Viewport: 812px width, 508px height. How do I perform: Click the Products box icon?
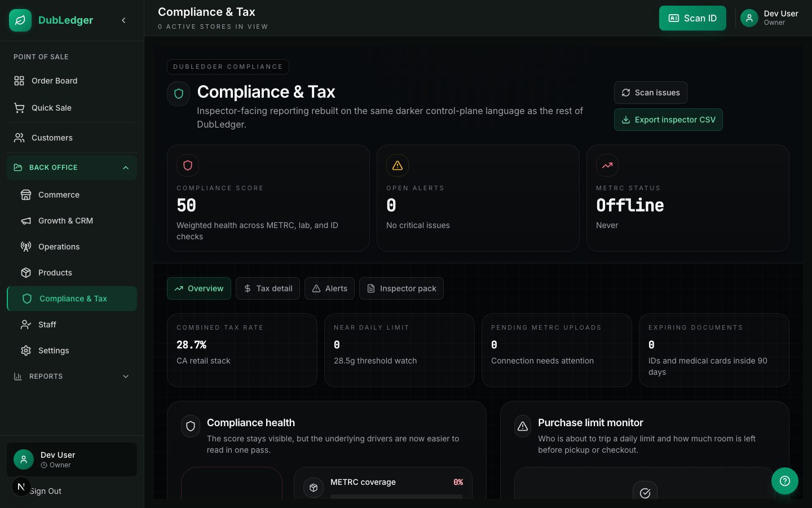tap(26, 273)
